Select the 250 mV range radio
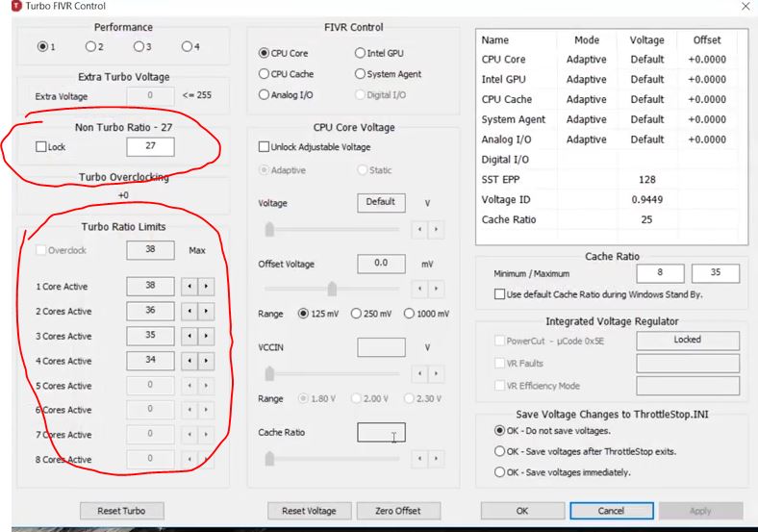Screen dimensions: 758x532 (356, 314)
